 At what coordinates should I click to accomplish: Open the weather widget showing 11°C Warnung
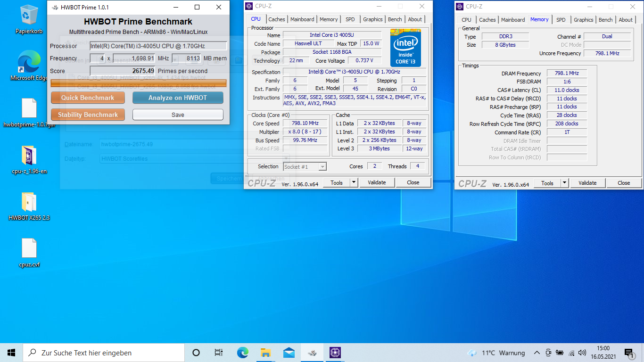(496, 353)
